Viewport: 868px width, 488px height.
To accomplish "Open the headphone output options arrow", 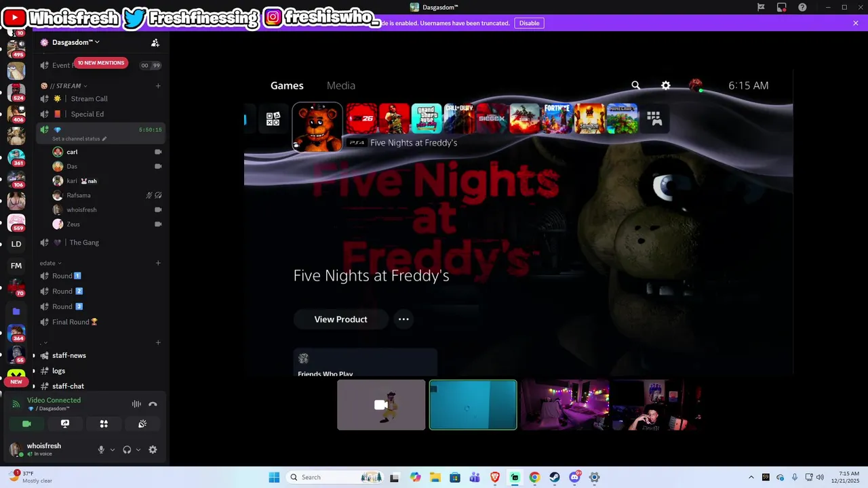I will 138,449.
